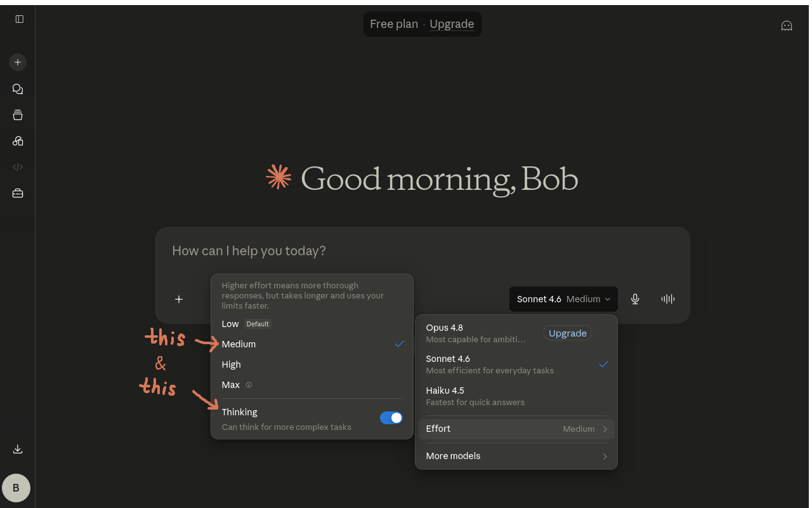The height and width of the screenshot is (508, 812).
Task: Open the user avatar B
Action: [x=16, y=488]
